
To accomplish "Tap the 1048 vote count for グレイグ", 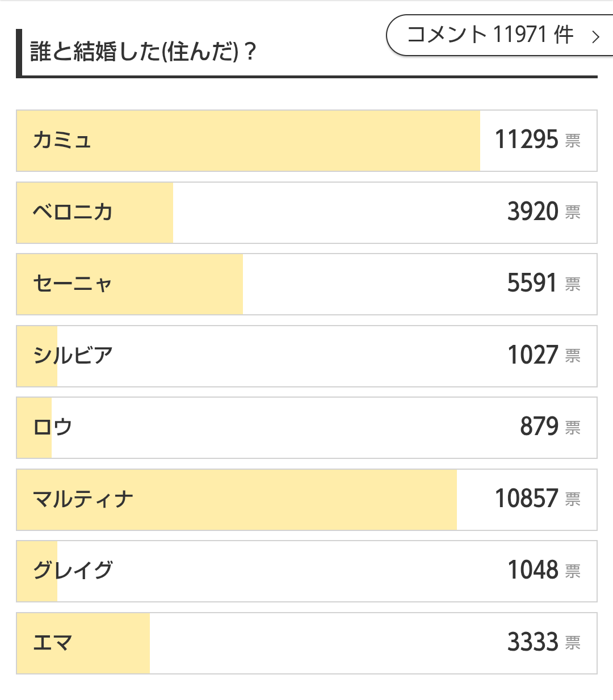I will (533, 570).
